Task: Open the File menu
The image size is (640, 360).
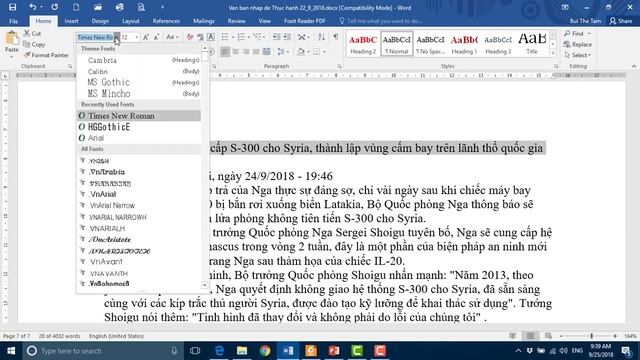Action: 13,21
